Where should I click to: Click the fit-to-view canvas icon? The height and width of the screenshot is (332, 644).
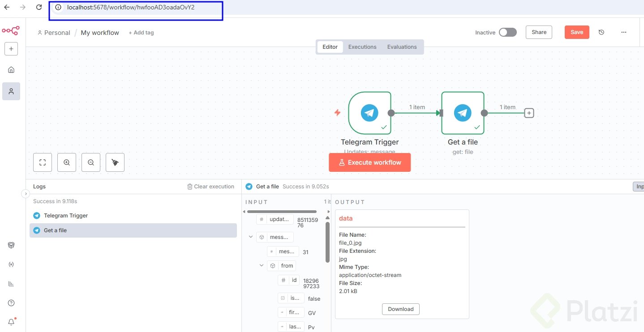pyautogui.click(x=43, y=162)
